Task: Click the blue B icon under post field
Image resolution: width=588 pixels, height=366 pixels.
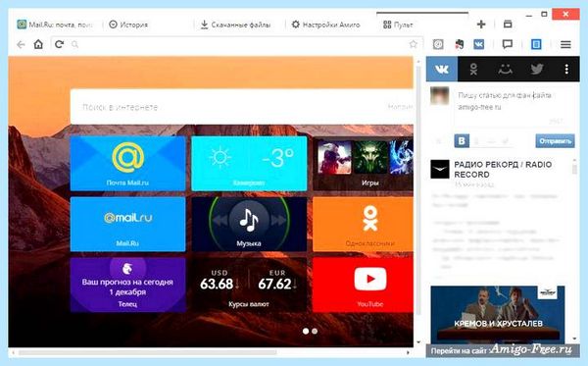Action: (462, 141)
